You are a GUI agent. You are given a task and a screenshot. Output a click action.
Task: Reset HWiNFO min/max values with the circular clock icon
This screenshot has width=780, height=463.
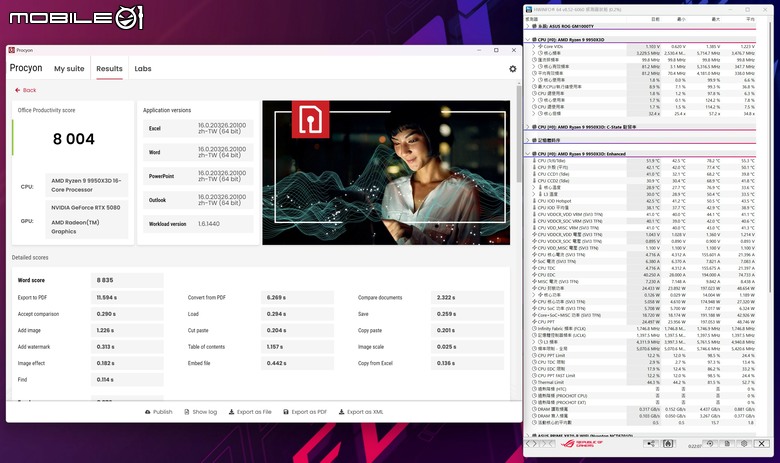(x=710, y=444)
